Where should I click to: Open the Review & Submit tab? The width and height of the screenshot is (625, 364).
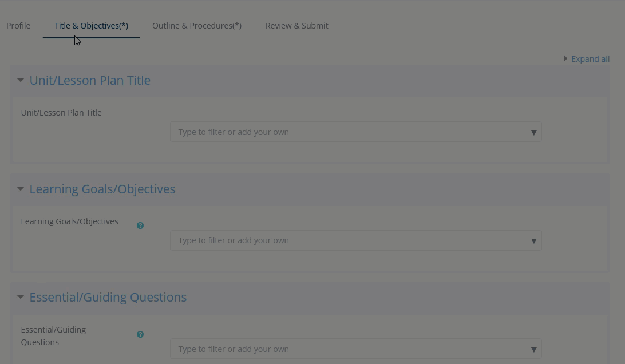tap(296, 26)
